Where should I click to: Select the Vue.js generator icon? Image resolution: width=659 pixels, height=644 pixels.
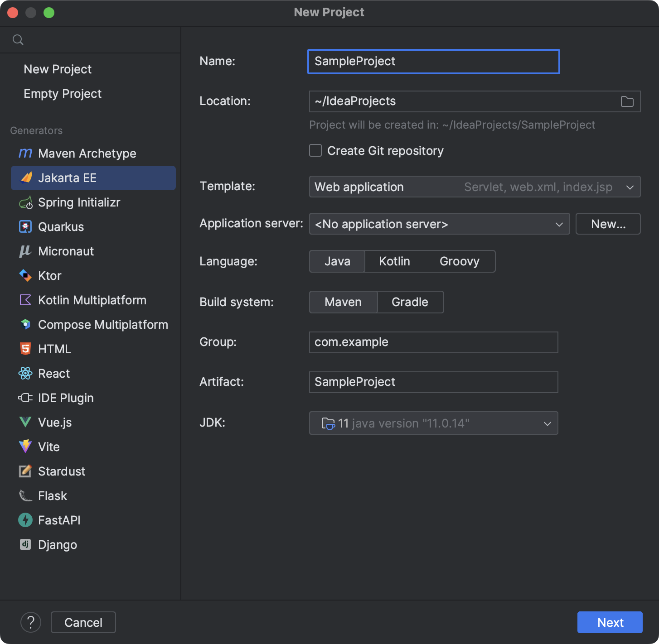pos(25,422)
